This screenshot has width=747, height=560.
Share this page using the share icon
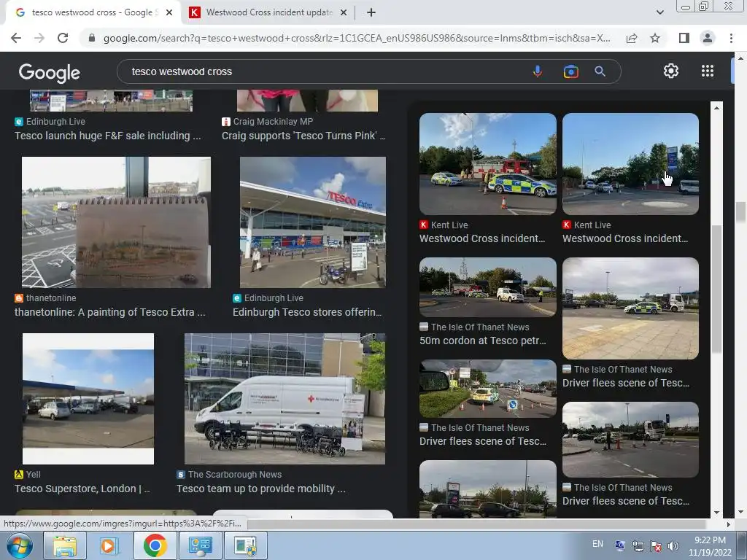tap(632, 38)
